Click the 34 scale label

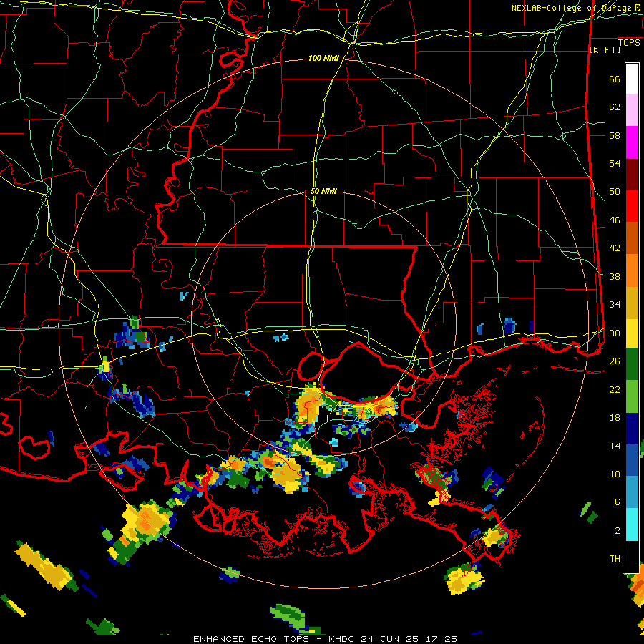(x=615, y=305)
